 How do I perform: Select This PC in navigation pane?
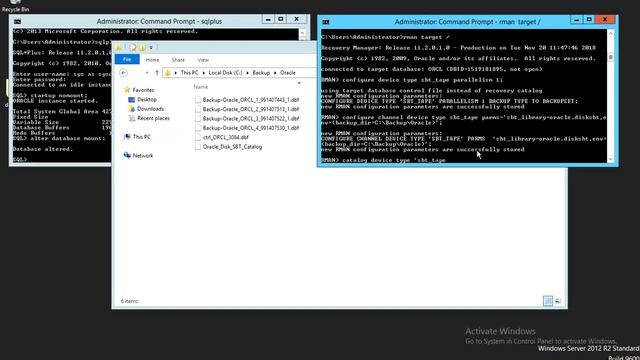click(142, 137)
